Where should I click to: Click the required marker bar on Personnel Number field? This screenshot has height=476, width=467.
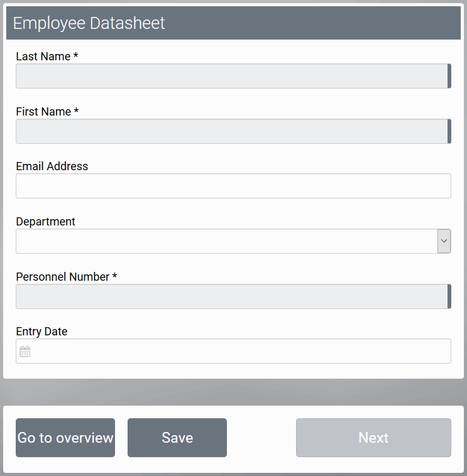(x=449, y=296)
